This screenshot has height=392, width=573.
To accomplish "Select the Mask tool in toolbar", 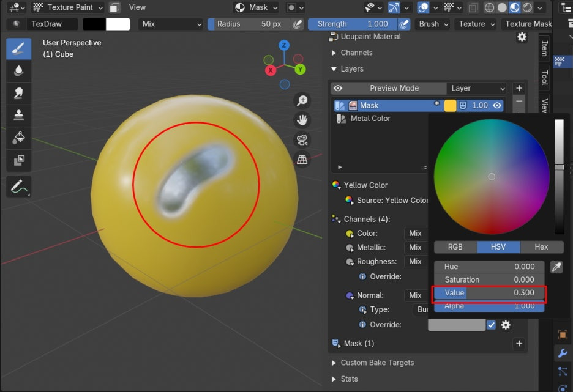I will [x=18, y=160].
